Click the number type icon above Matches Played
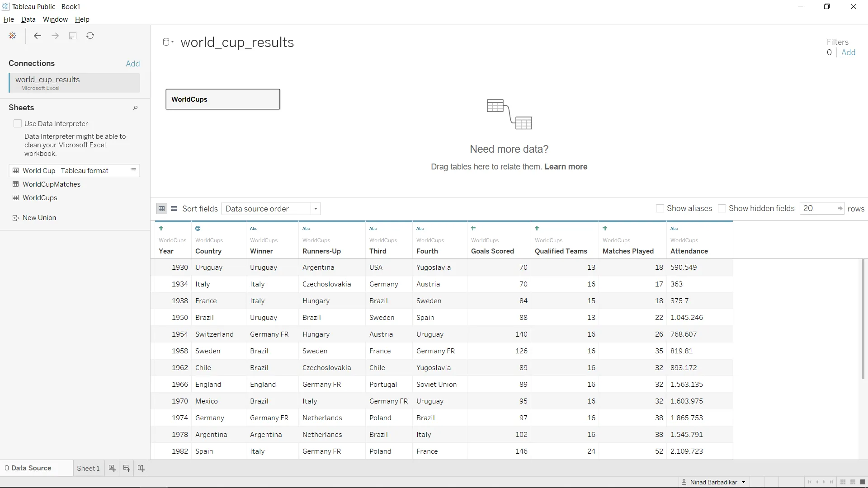The image size is (868, 488). [605, 228]
